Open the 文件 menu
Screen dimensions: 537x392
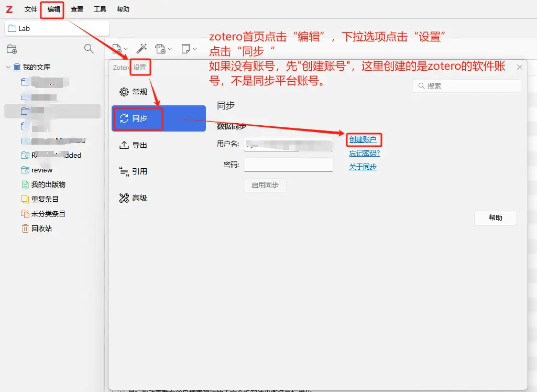coord(30,9)
